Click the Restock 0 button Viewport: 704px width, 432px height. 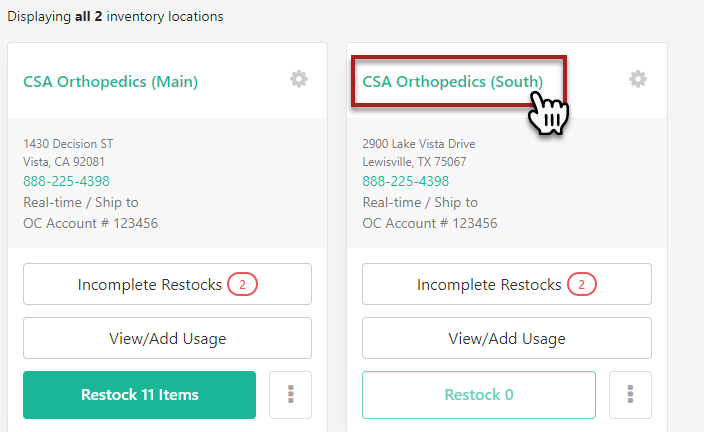click(x=479, y=394)
